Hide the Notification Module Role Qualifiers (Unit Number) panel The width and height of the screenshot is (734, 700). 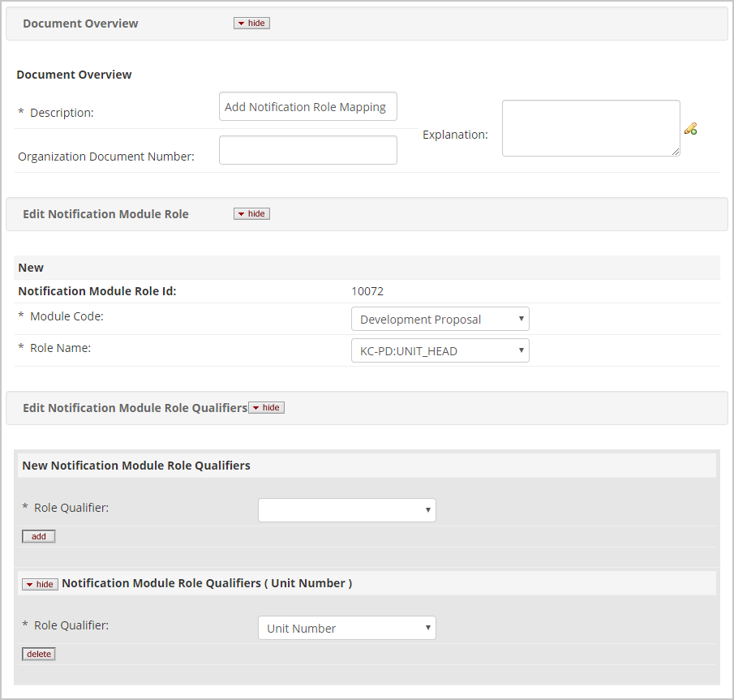tap(40, 584)
